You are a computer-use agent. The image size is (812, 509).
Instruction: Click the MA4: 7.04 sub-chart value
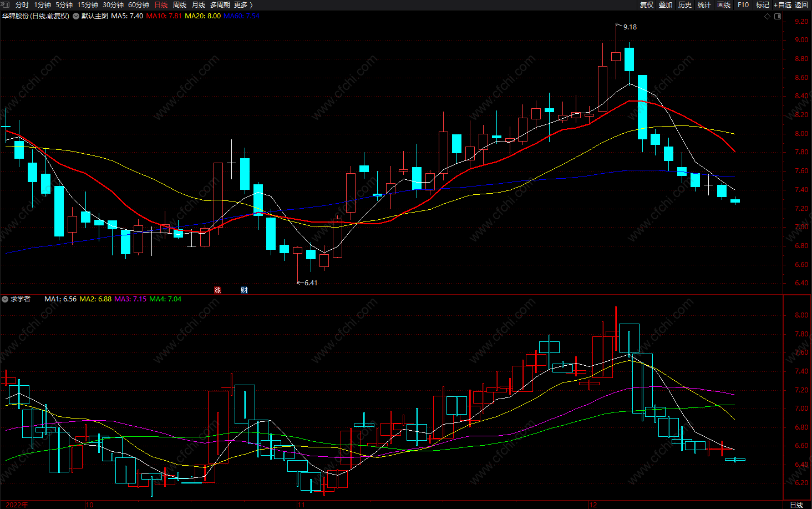coord(165,299)
